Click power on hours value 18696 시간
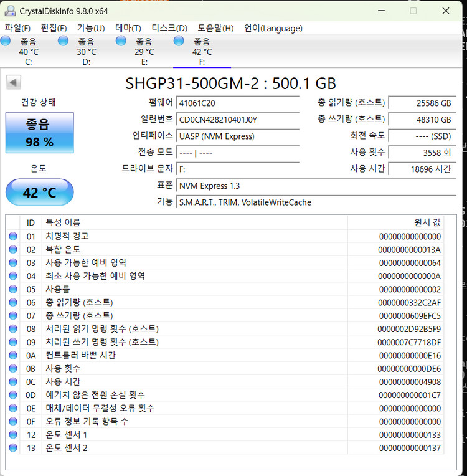 (x=422, y=169)
